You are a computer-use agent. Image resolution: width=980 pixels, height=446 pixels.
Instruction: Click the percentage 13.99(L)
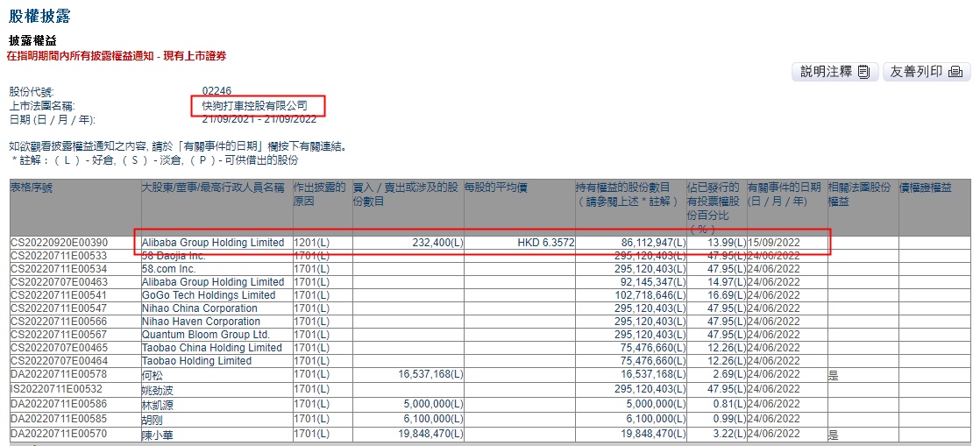click(x=728, y=243)
